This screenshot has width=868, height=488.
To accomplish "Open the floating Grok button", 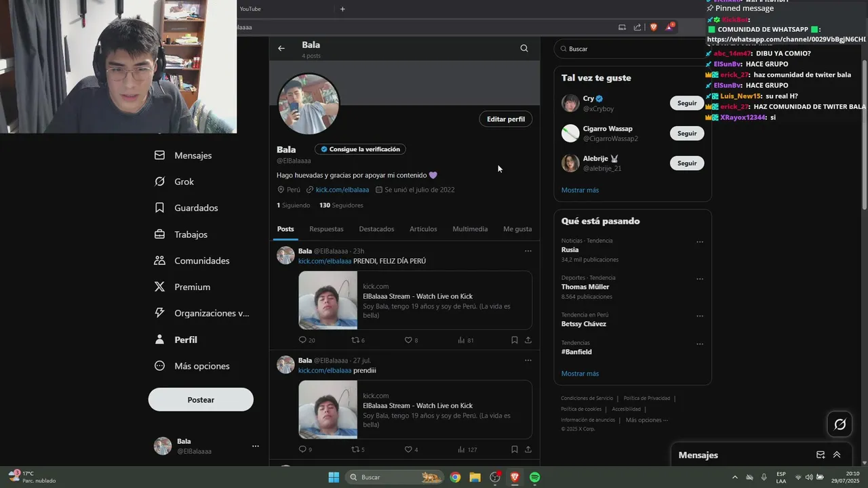I will (840, 424).
